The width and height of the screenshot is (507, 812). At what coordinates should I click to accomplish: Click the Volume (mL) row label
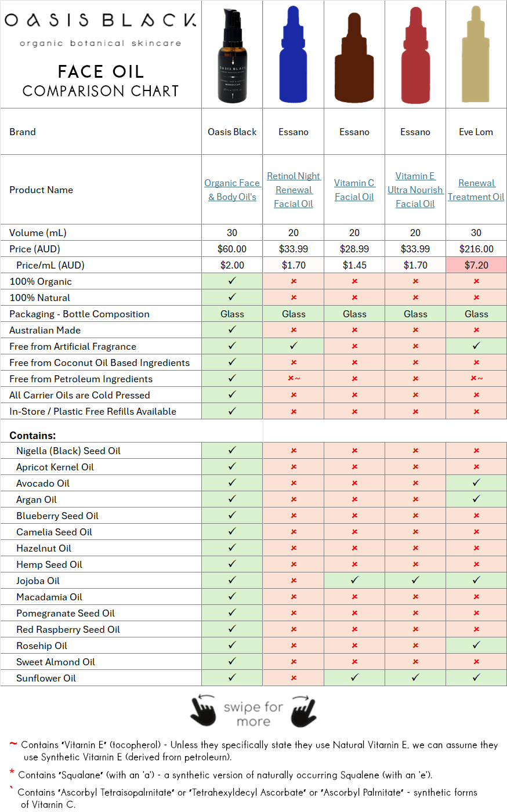pyautogui.click(x=38, y=233)
